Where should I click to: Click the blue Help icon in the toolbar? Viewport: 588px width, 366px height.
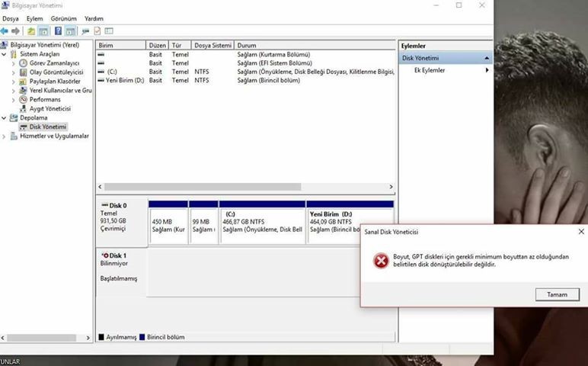pos(57,31)
